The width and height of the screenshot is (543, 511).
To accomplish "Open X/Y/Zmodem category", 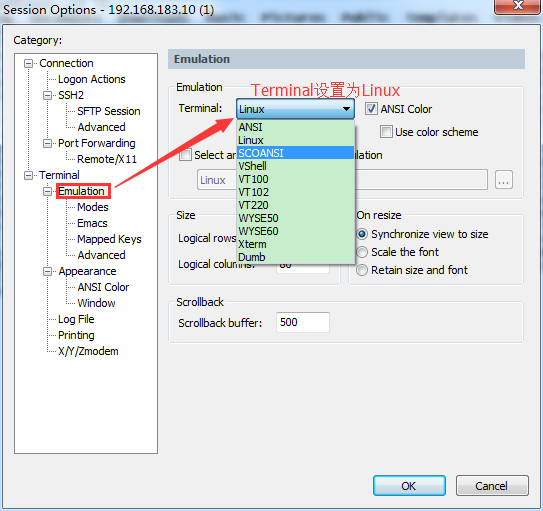I will click(x=88, y=351).
